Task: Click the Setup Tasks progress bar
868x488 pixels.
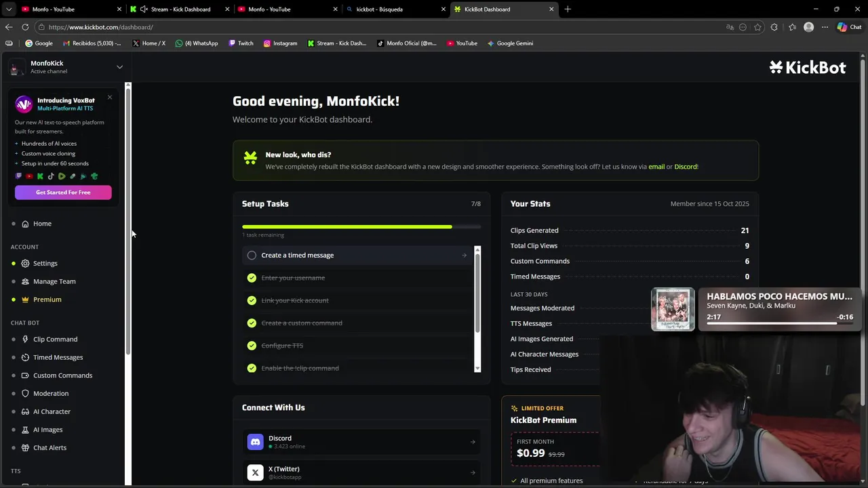Action: (361, 226)
